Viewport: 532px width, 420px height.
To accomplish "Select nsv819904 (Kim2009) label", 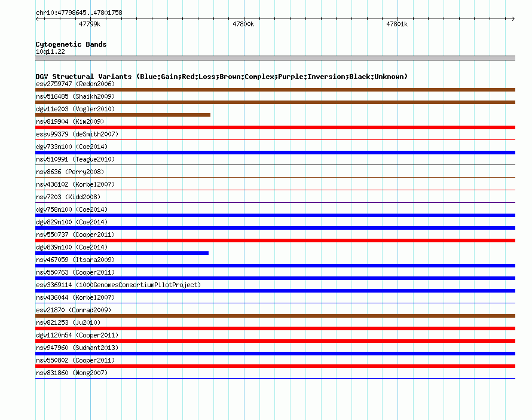I will pyautogui.click(x=70, y=121).
